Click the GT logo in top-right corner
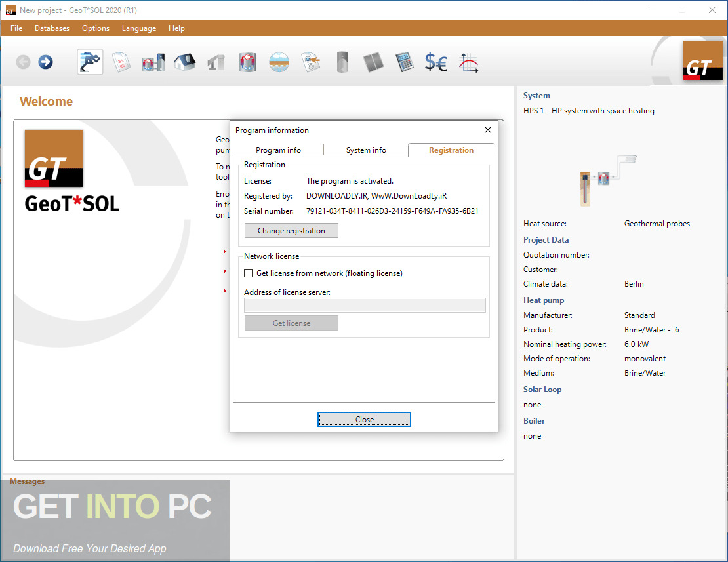Viewport: 728px width, 562px height. 703,60
